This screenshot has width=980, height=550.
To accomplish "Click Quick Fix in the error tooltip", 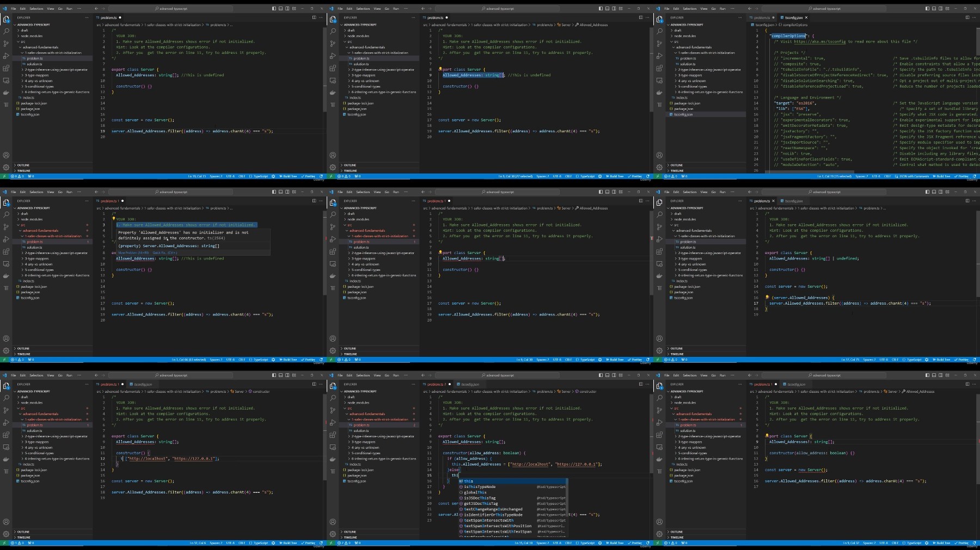I will pyautogui.click(x=164, y=253).
